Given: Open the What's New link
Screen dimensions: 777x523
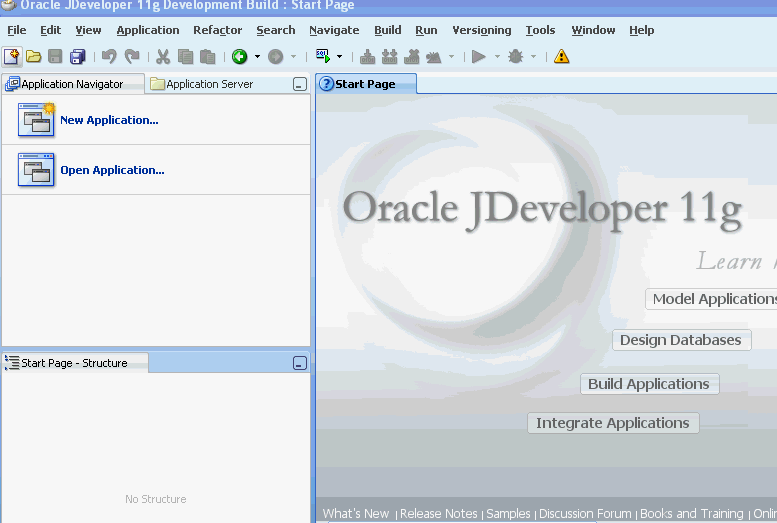Looking at the screenshot, I should [x=356, y=514].
